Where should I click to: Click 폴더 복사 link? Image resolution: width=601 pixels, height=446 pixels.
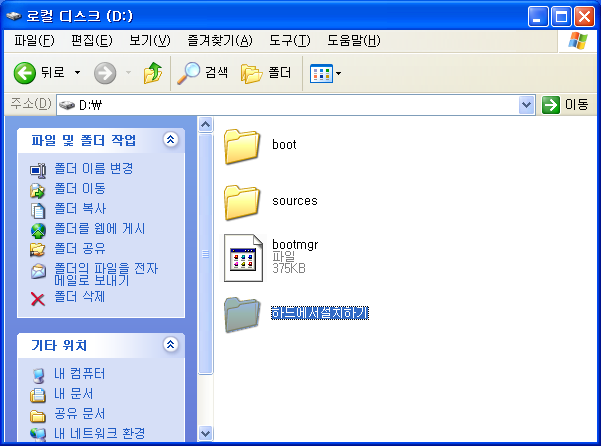[80, 208]
